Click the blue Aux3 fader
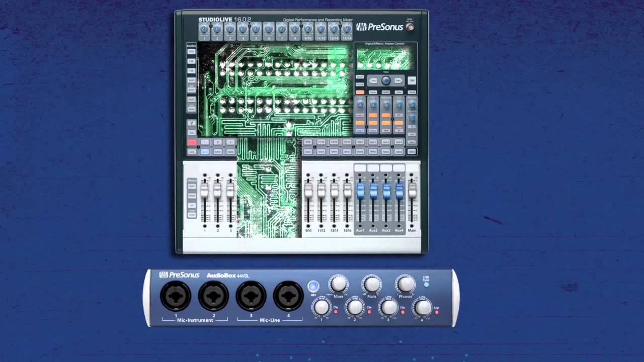 click(x=386, y=190)
